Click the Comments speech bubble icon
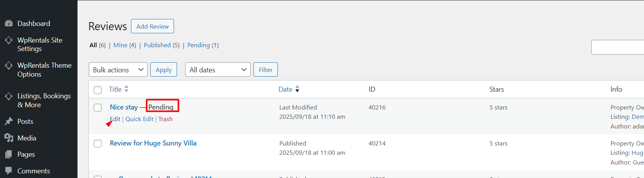Screen dimensions: 644x178 coord(9,171)
